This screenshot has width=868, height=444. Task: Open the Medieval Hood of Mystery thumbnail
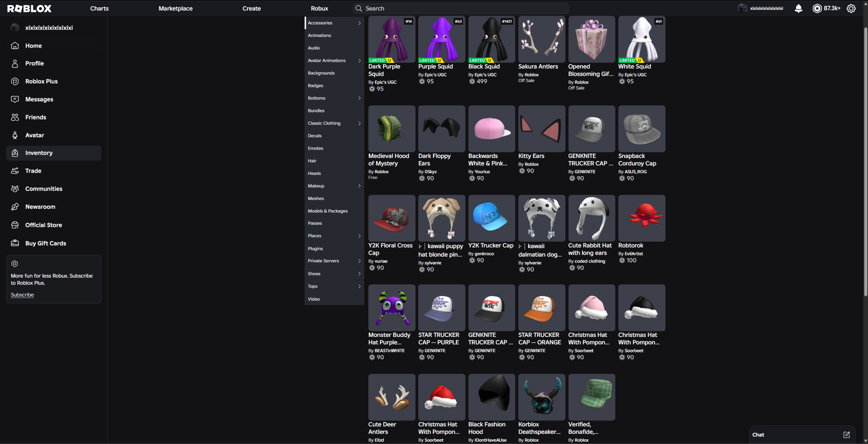click(x=392, y=129)
